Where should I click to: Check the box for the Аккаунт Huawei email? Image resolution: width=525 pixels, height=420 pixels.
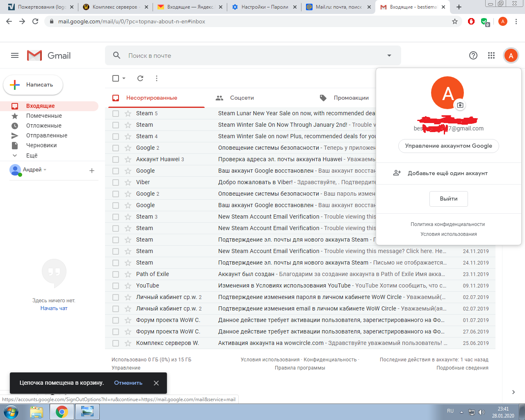coord(116,160)
